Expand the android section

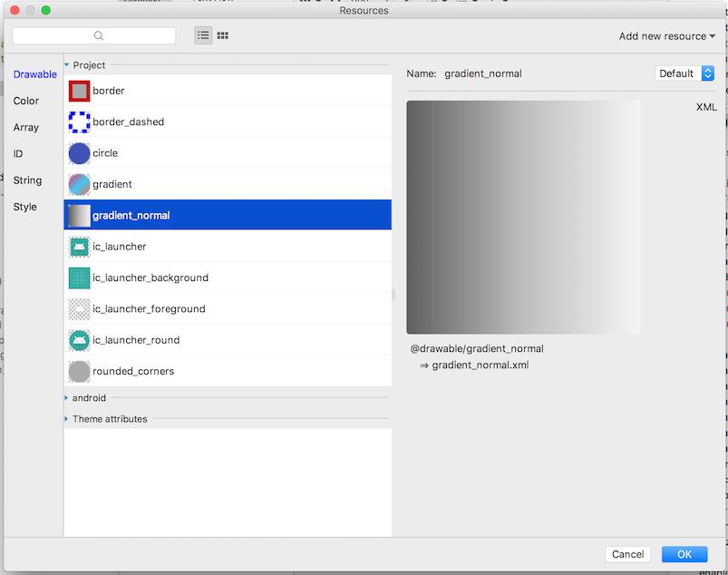point(66,398)
